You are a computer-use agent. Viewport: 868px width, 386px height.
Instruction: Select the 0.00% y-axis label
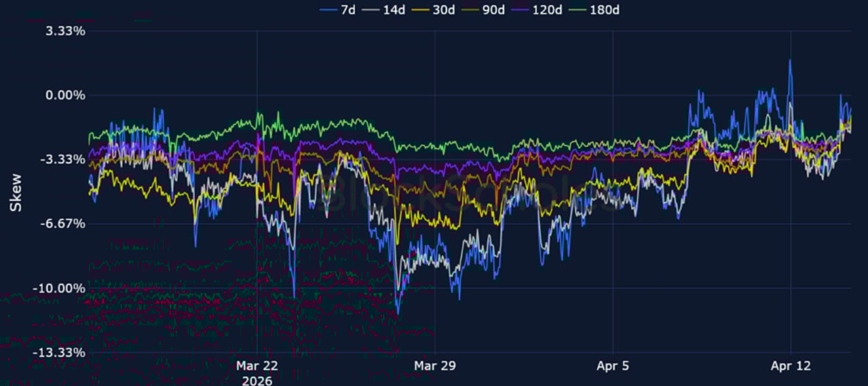[x=66, y=96]
